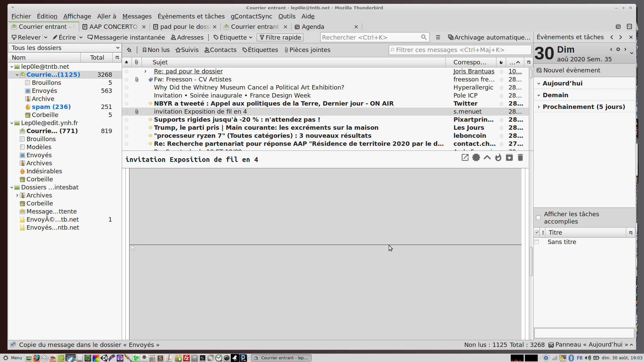The image size is (644, 362).
Task: Open message in new window icon
Action: [465, 158]
